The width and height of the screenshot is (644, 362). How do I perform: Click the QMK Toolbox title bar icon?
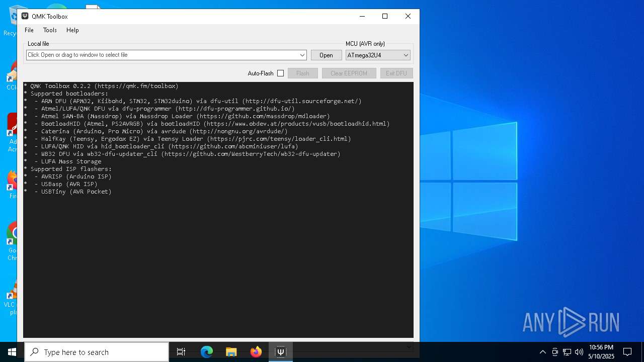(25, 16)
